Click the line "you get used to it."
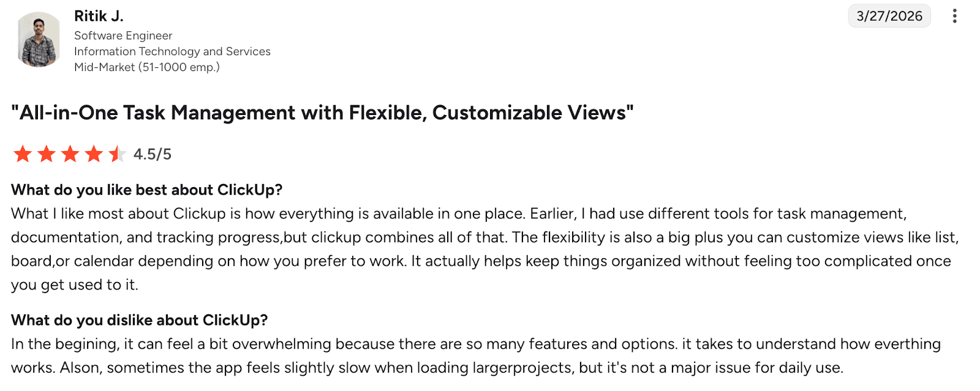 tap(75, 285)
